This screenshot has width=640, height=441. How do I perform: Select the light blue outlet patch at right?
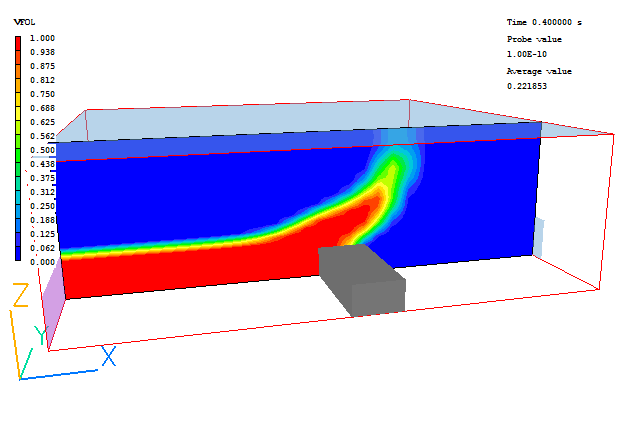click(538, 237)
